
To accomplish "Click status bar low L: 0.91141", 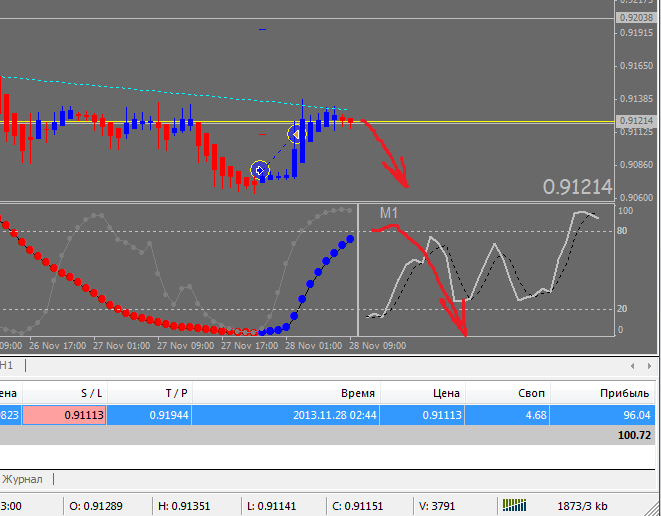I will tap(271, 505).
